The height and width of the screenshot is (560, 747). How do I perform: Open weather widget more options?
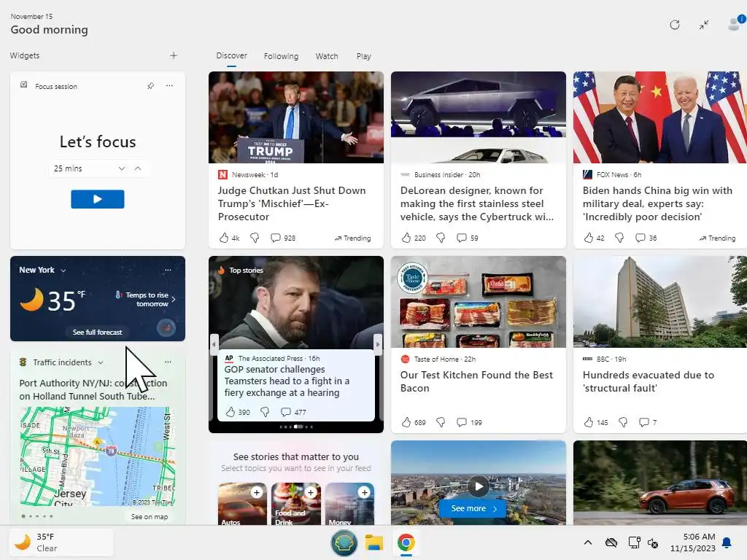point(168,270)
